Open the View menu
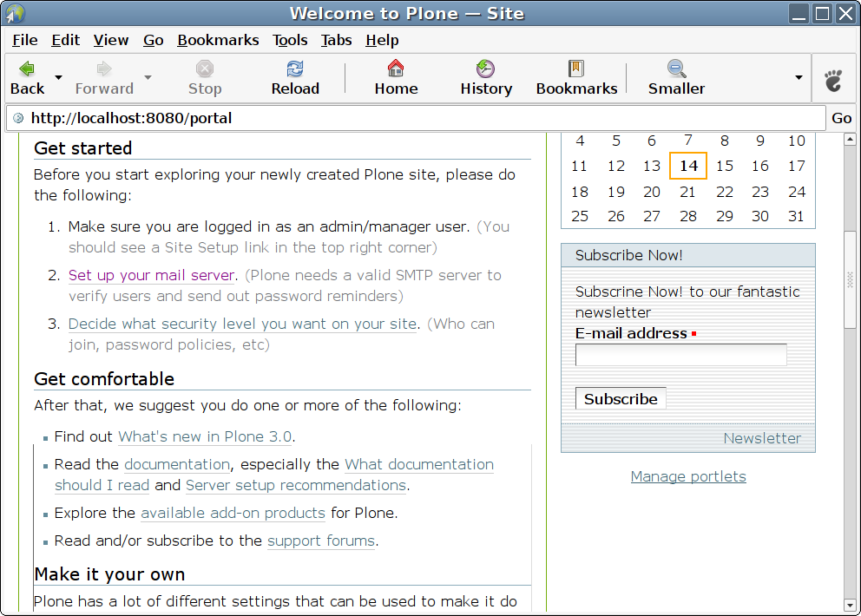 pyautogui.click(x=111, y=40)
